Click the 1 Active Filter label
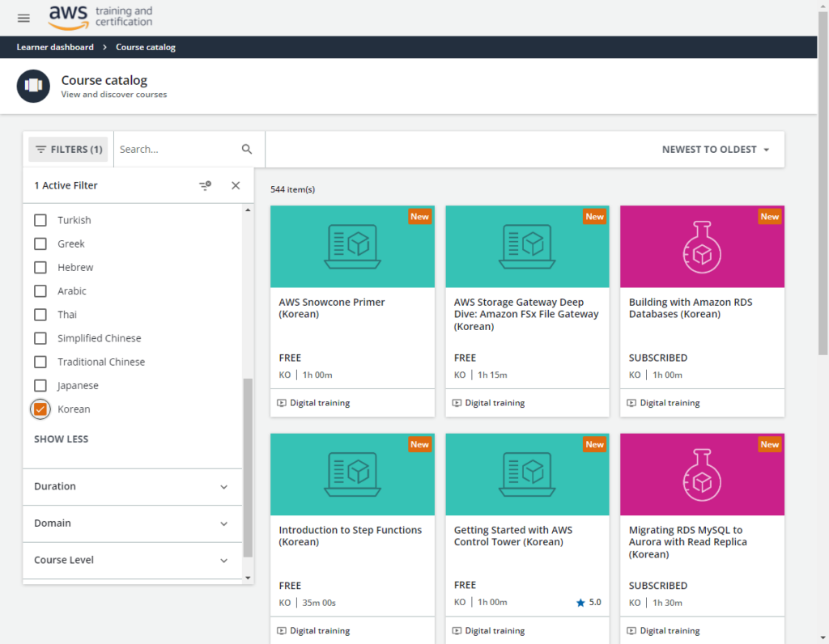829x644 pixels. (x=66, y=185)
